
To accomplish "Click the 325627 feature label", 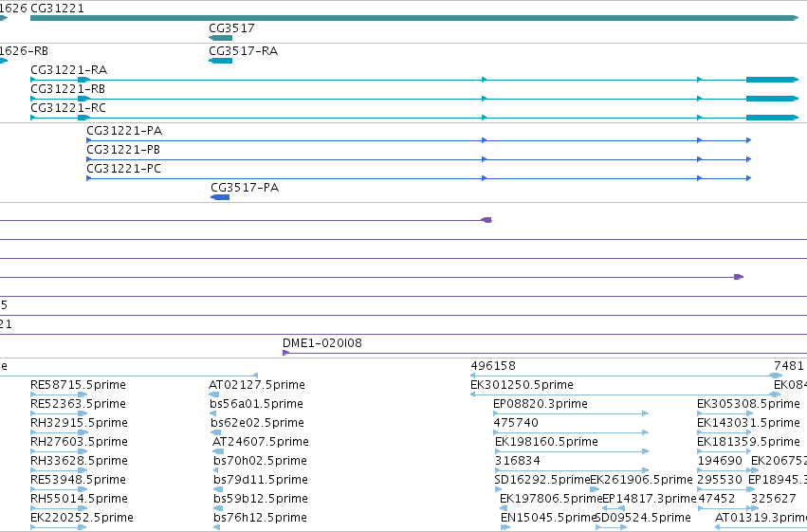I will point(774,499).
